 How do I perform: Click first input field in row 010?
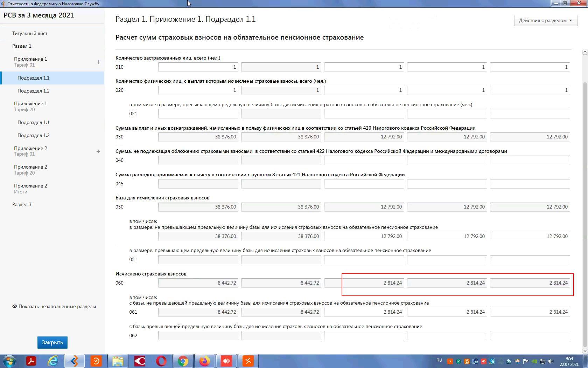pos(198,67)
